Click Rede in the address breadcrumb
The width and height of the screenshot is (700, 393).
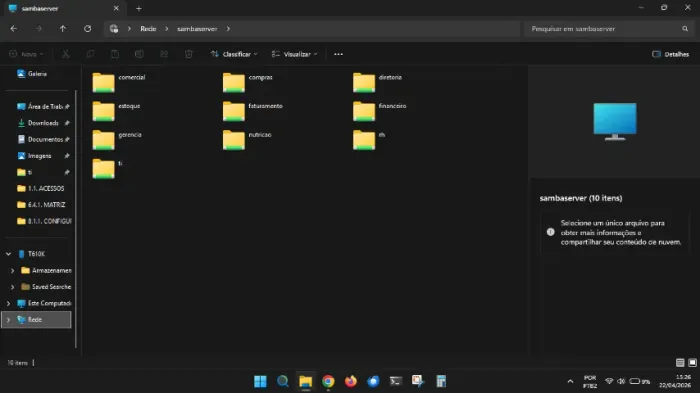[x=148, y=29]
